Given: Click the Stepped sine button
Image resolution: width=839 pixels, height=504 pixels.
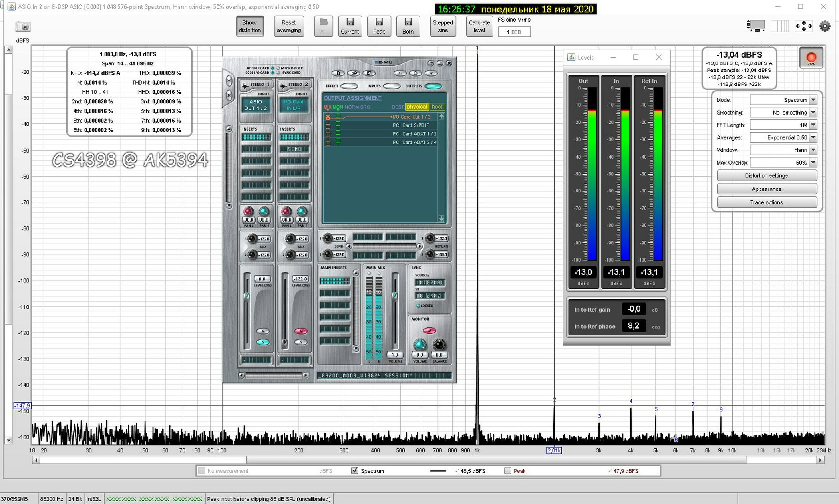Looking at the screenshot, I should [x=443, y=26].
